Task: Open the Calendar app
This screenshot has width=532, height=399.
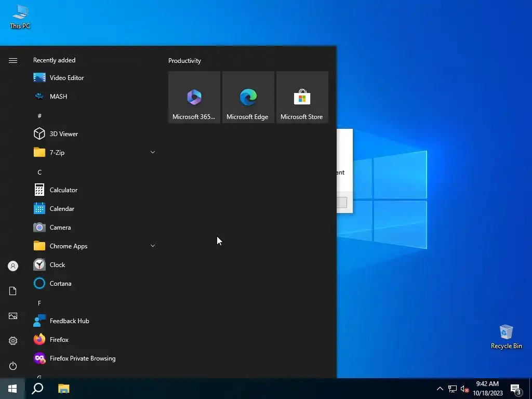Action: coord(95,209)
